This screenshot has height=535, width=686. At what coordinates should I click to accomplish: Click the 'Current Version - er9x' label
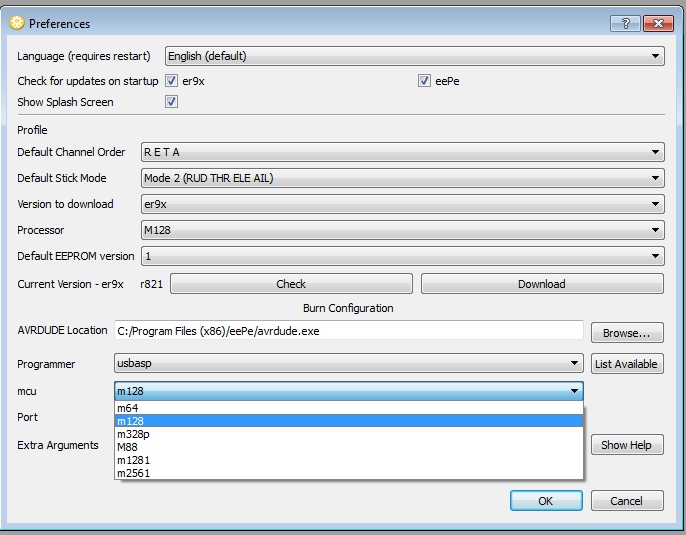click(x=70, y=284)
